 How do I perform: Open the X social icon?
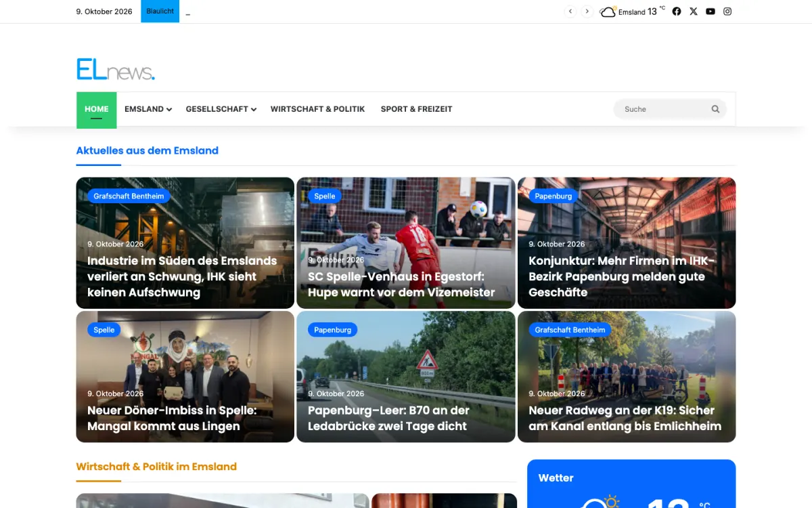click(x=694, y=12)
